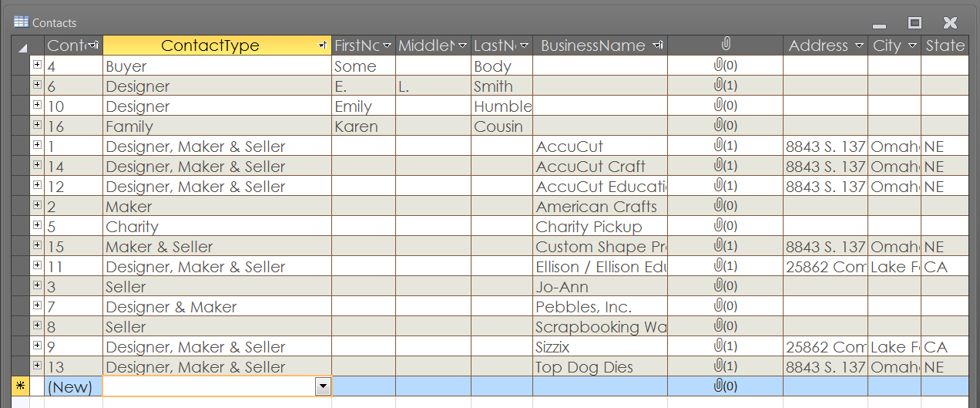The height and width of the screenshot is (408, 980).
Task: Click the Charity contact type cell
Action: pyautogui.click(x=217, y=227)
